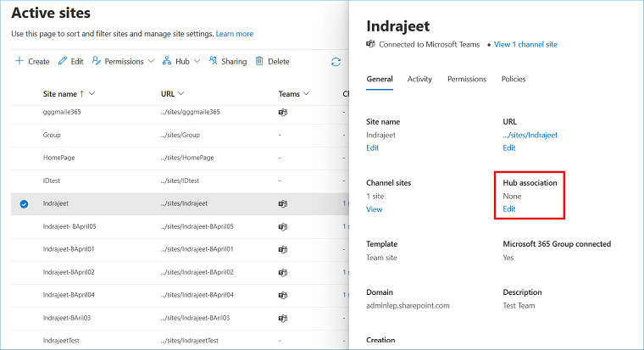Viewport: 644px width, 350px height.
Task: Open the Site name column sort dropdown
Action: (92, 94)
